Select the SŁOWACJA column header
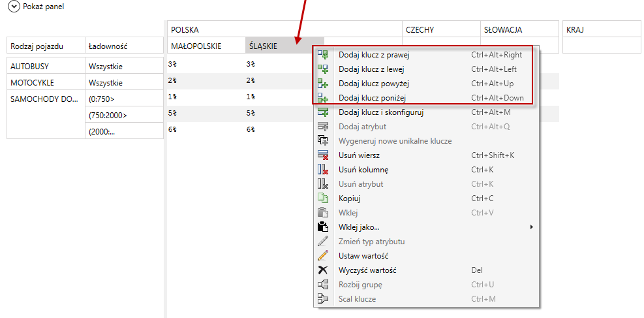The image size is (644, 318). pyautogui.click(x=519, y=29)
